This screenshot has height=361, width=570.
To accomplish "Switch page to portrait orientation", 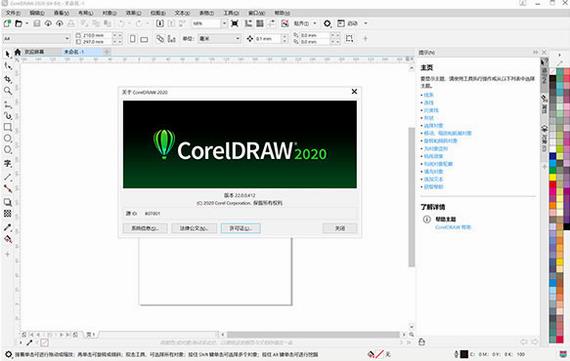I will tap(133, 39).
